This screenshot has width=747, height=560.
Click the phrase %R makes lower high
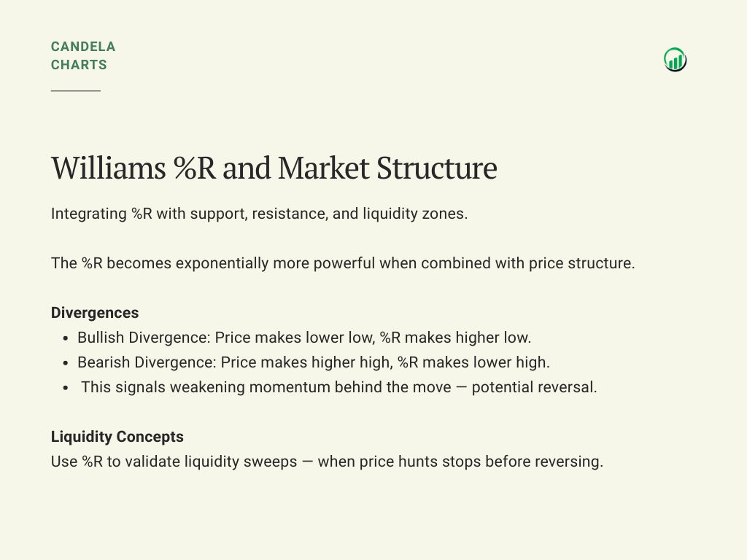tap(473, 362)
